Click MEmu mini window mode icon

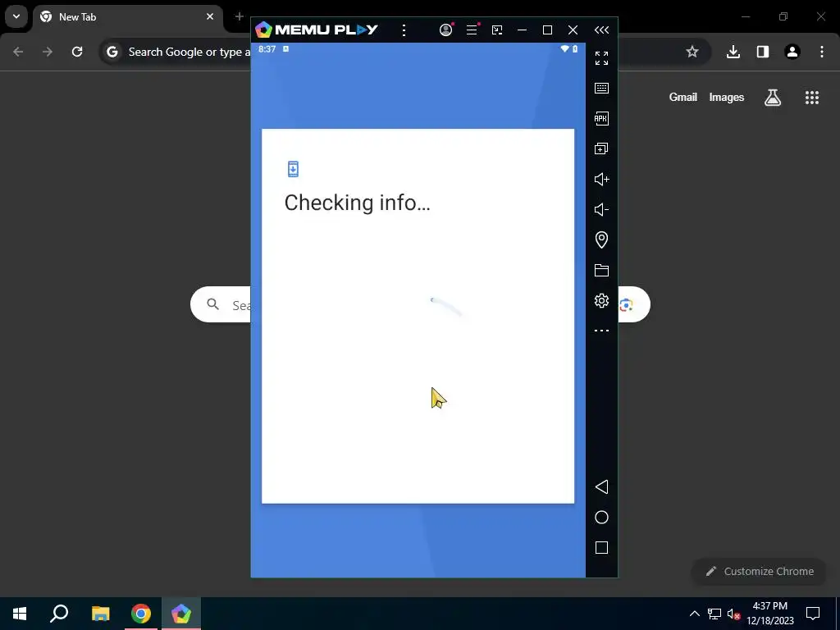click(497, 30)
